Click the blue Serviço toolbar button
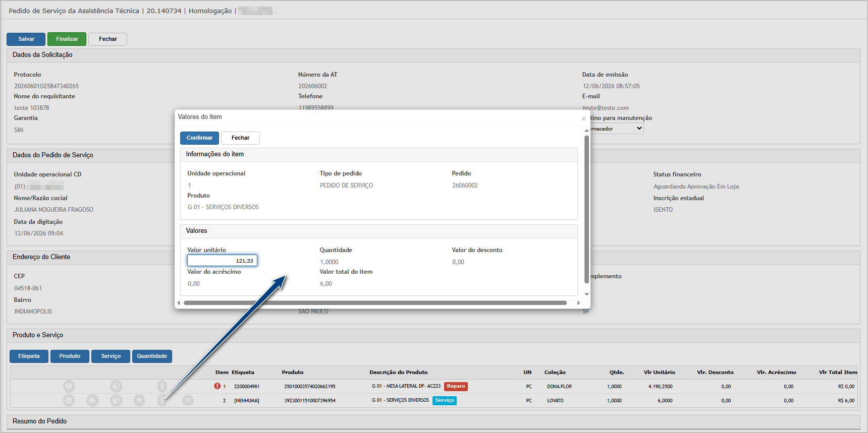The height and width of the screenshot is (433, 868). [111, 356]
